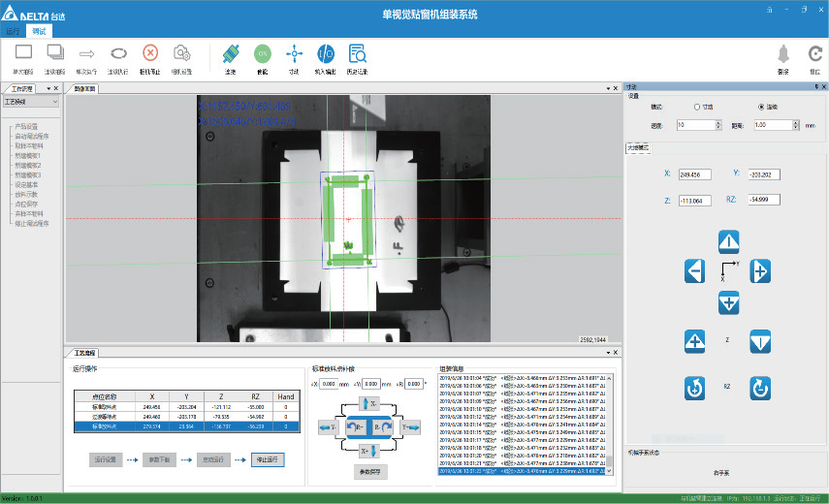This screenshot has width=829, height=504.
Task: Click the Y- left arrow compensation button
Action: 328,427
